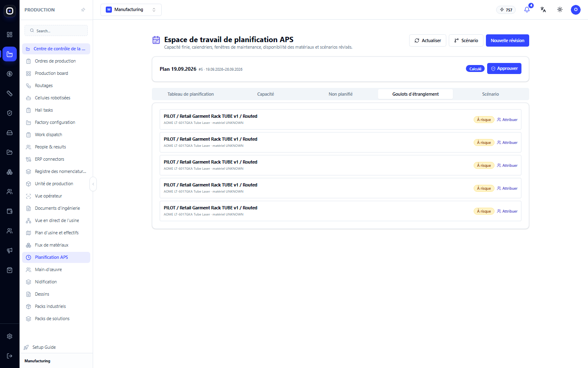Pin the PRODUCTION sidebar panel
Screen dimensions: 588x368
click(83, 10)
